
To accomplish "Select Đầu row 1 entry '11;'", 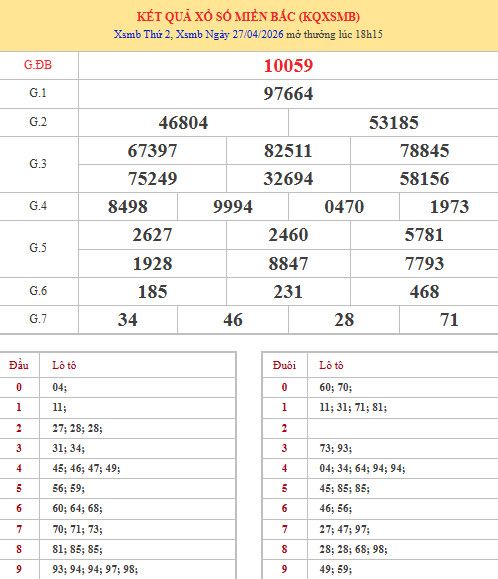I will [x=59, y=407].
